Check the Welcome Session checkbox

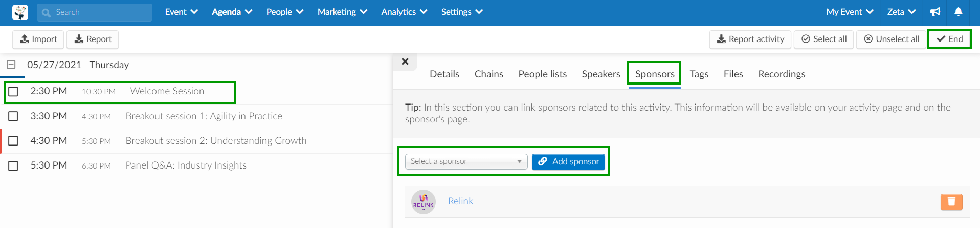pyautogui.click(x=13, y=92)
